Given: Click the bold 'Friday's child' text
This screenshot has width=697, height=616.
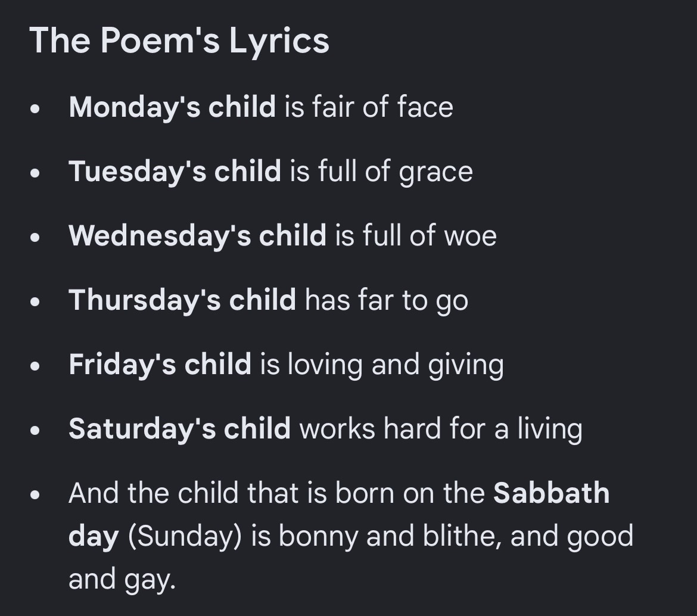Looking at the screenshot, I should tap(160, 365).
